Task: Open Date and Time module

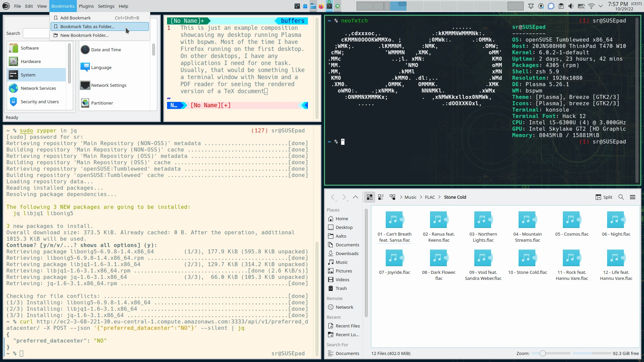Action: click(101, 50)
